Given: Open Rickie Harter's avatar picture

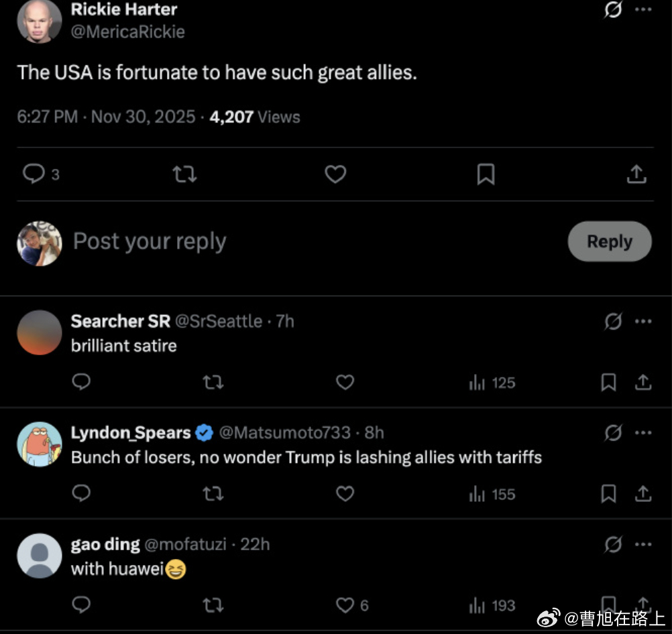Looking at the screenshot, I should [x=40, y=21].
